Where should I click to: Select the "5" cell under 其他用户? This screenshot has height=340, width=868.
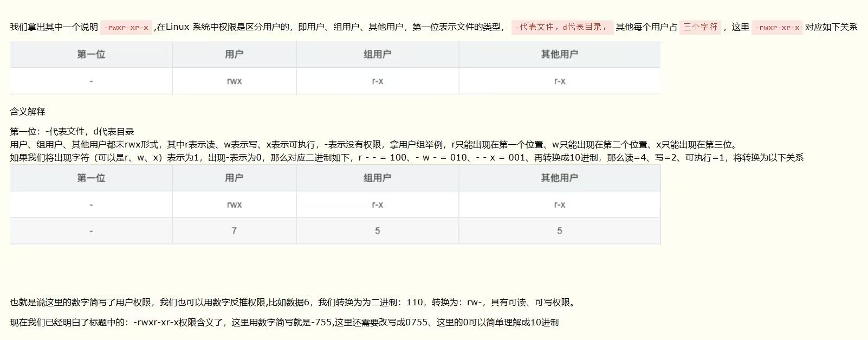[560, 231]
